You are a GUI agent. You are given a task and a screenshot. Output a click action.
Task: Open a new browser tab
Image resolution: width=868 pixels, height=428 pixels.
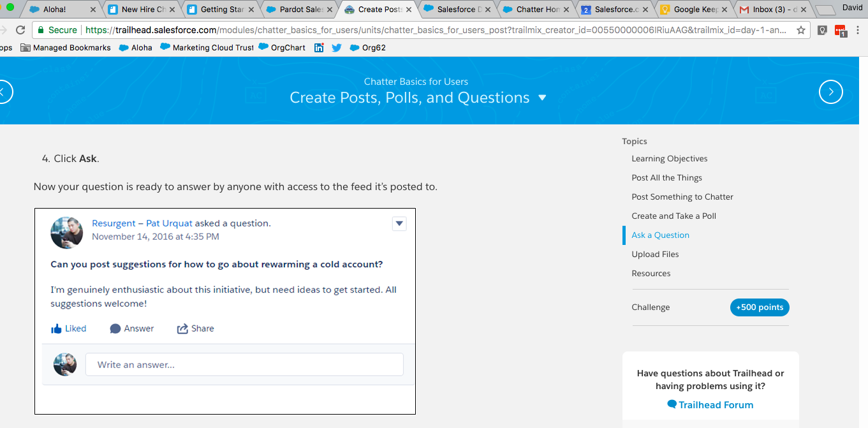pos(825,10)
